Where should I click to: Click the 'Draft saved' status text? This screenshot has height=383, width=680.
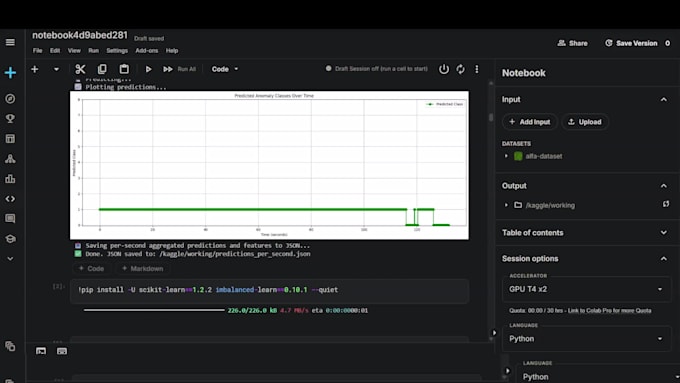tap(149, 39)
